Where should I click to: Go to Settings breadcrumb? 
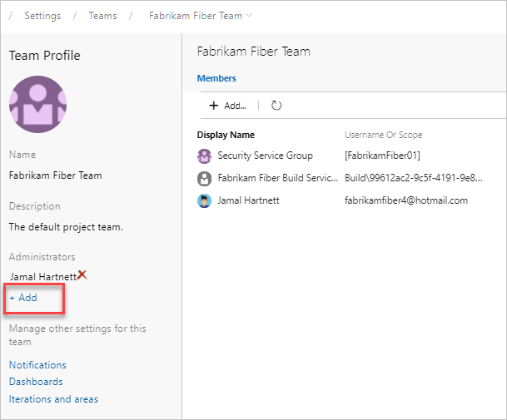(42, 16)
